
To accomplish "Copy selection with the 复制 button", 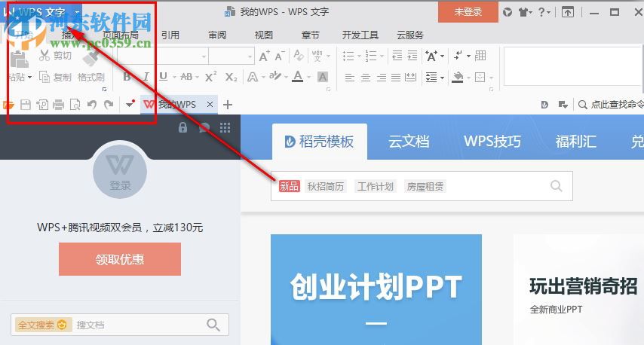I will (56, 77).
